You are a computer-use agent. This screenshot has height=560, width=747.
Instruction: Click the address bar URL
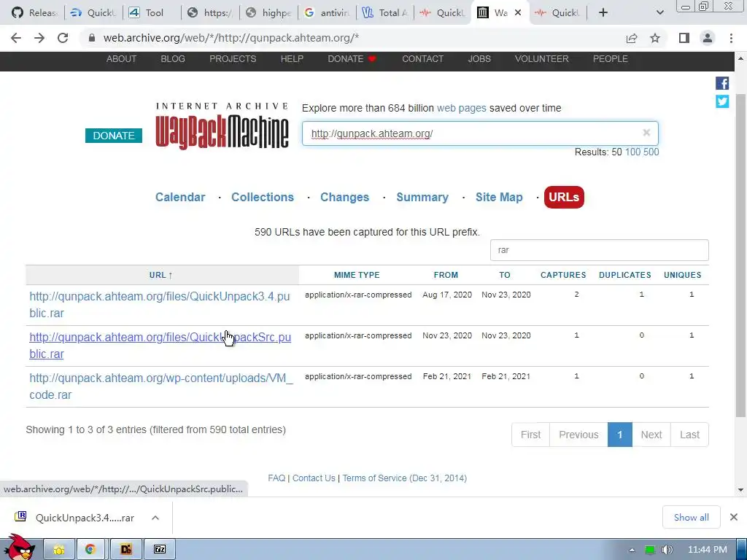(x=231, y=38)
